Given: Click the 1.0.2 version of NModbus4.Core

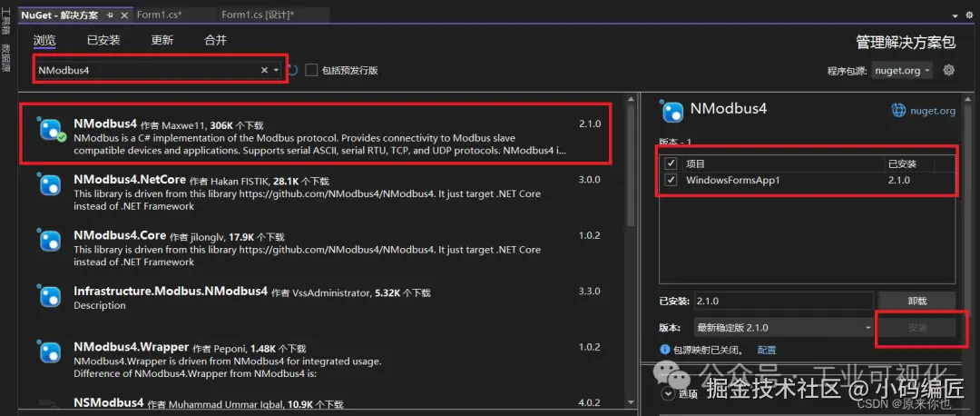Looking at the screenshot, I should coord(590,235).
